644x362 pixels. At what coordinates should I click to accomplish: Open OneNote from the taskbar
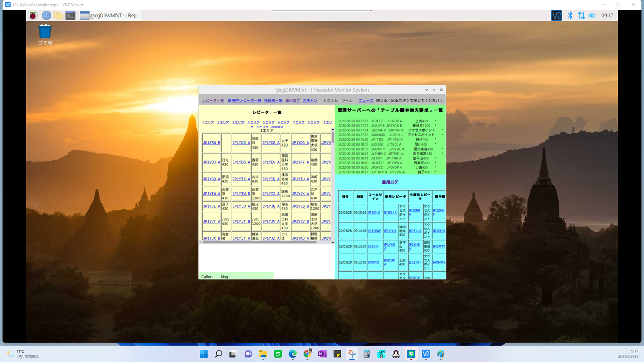(x=322, y=354)
